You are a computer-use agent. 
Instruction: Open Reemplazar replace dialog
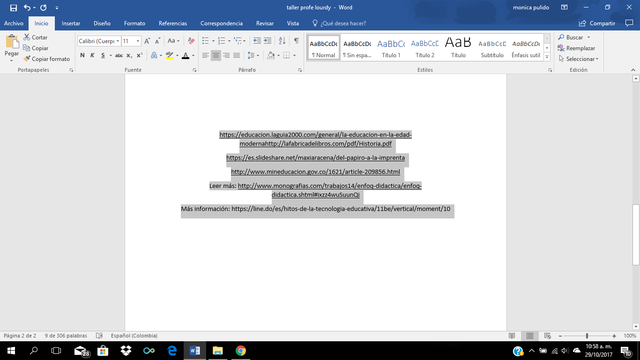click(576, 48)
